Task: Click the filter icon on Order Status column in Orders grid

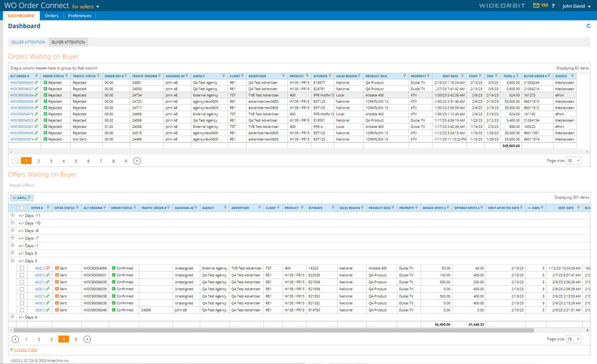Action: point(67,76)
